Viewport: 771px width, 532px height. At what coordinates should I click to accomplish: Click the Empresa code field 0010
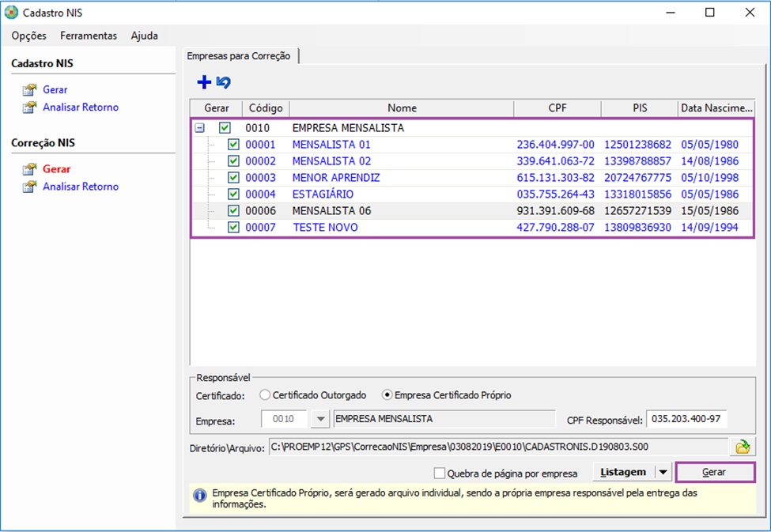click(x=284, y=419)
